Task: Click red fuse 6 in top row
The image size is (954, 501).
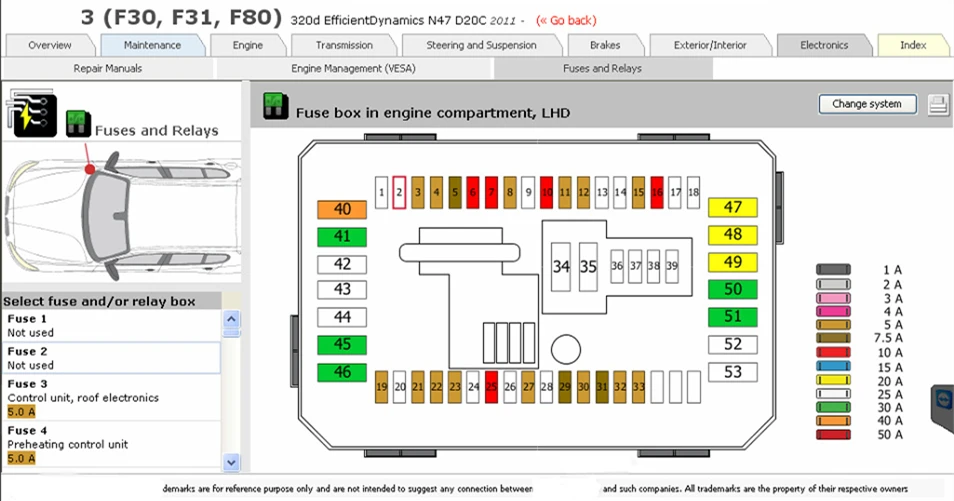Action: click(473, 192)
